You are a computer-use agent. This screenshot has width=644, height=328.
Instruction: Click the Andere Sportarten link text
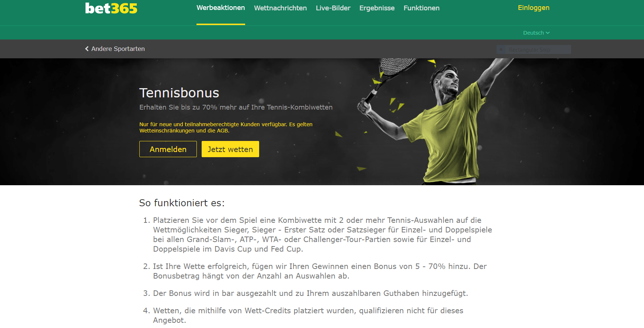click(118, 49)
